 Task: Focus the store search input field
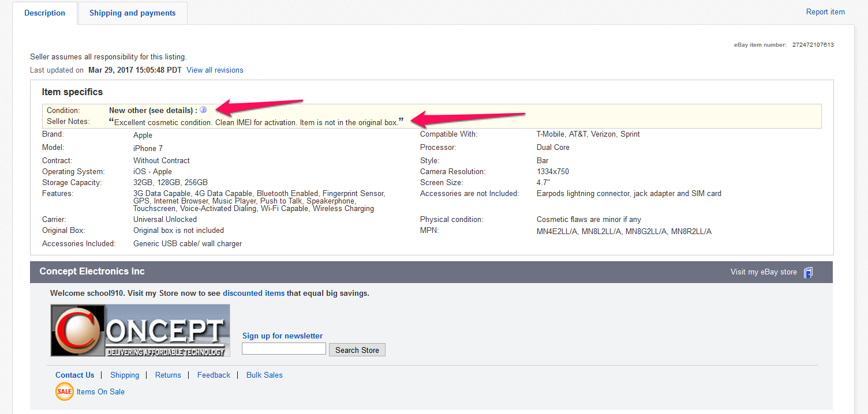pyautogui.click(x=284, y=349)
